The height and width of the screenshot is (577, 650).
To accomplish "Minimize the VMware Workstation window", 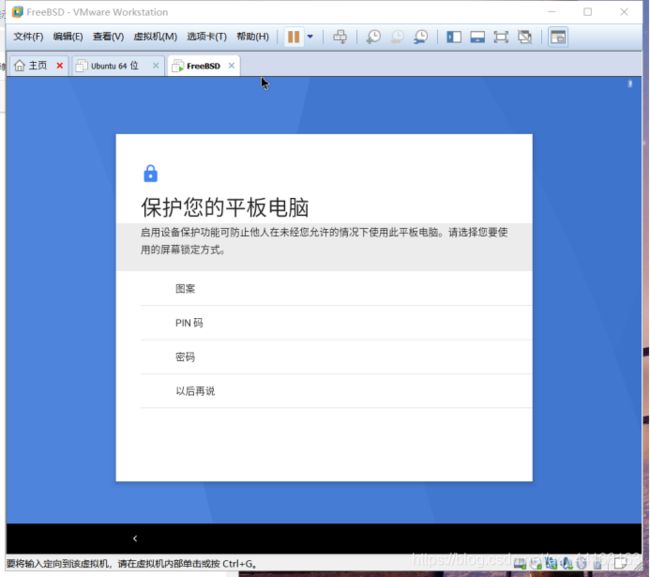I will tap(551, 12).
